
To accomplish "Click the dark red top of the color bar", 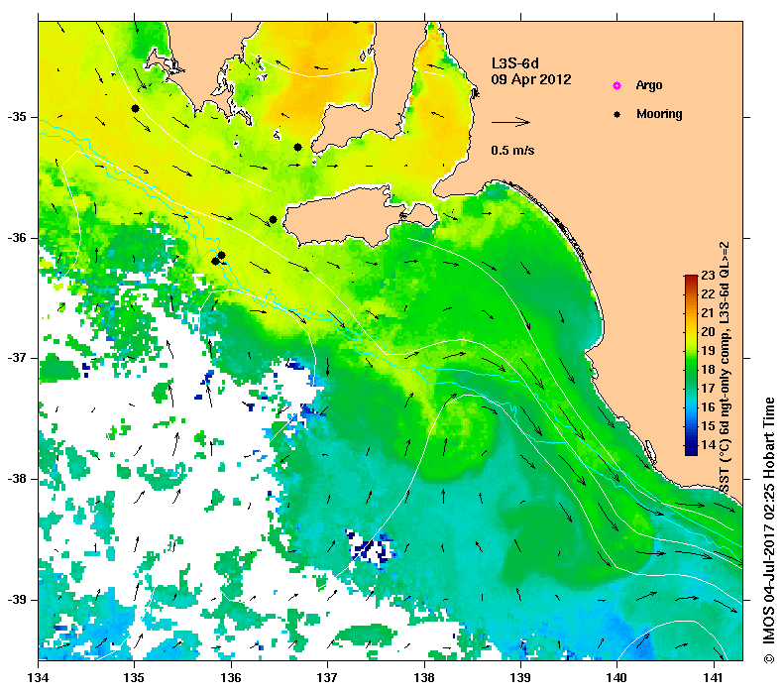I will 691,279.
